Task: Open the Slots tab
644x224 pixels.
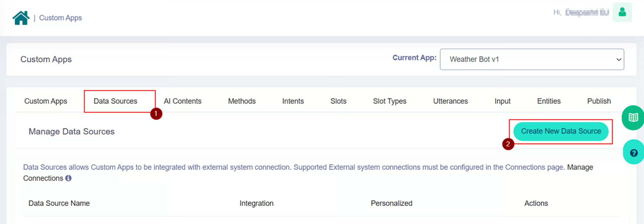Action: (x=338, y=101)
